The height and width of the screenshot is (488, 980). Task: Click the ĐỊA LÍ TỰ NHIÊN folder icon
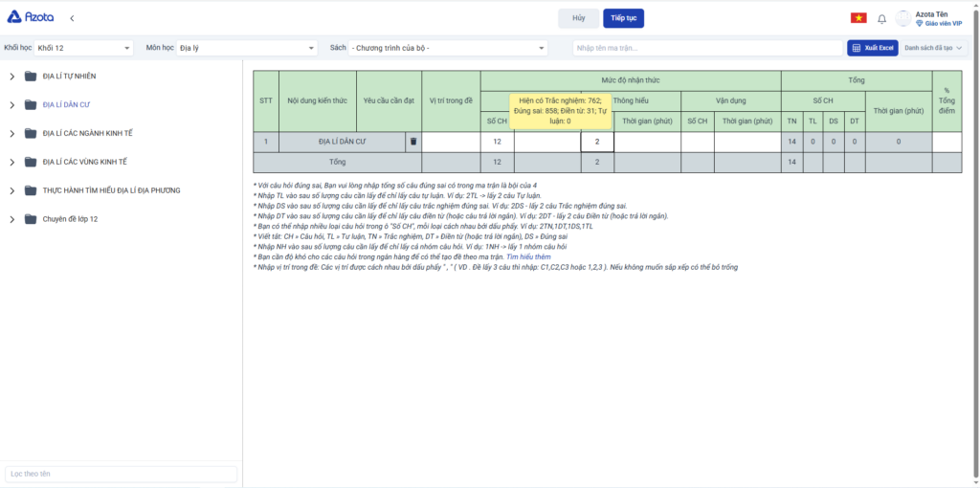pyautogui.click(x=31, y=77)
